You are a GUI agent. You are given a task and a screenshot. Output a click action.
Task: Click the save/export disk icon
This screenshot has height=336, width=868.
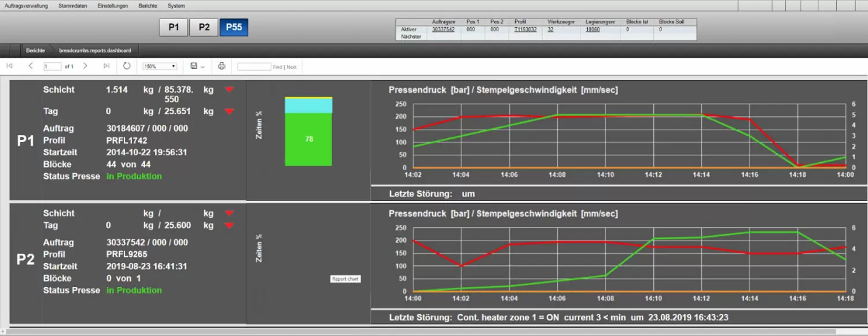[194, 66]
